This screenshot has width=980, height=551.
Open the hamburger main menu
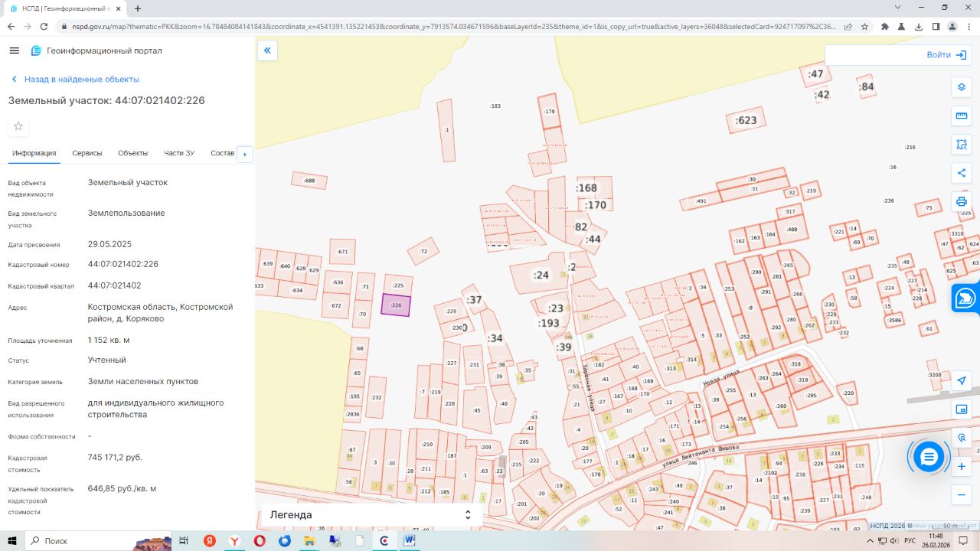coord(14,51)
